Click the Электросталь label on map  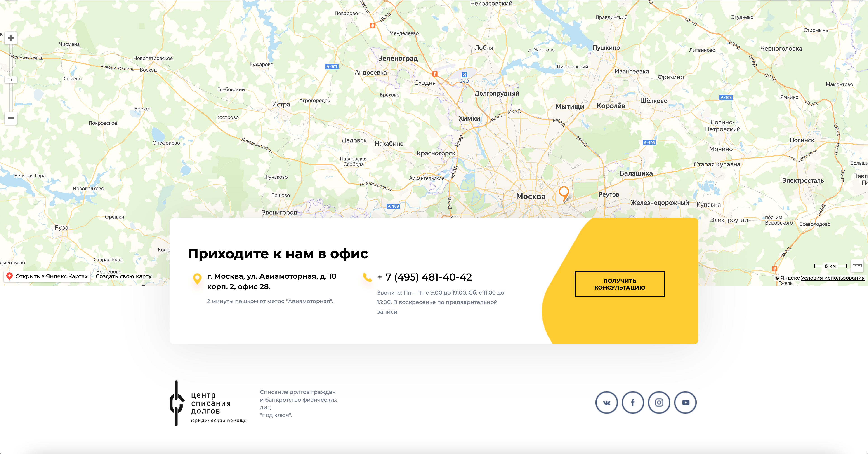point(803,181)
